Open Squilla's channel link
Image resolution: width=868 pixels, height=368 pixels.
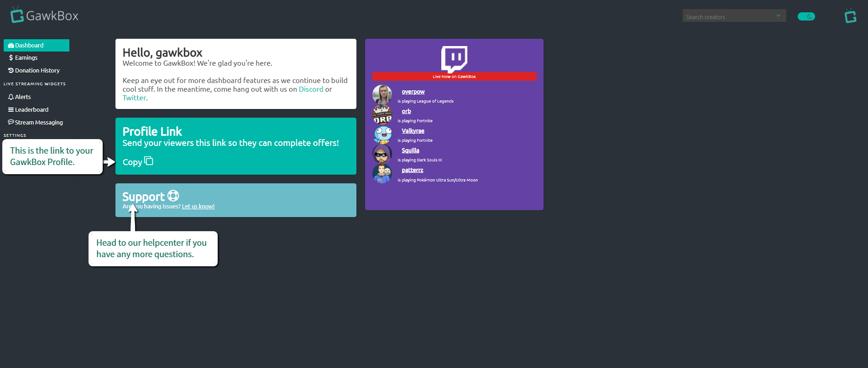[x=410, y=150]
